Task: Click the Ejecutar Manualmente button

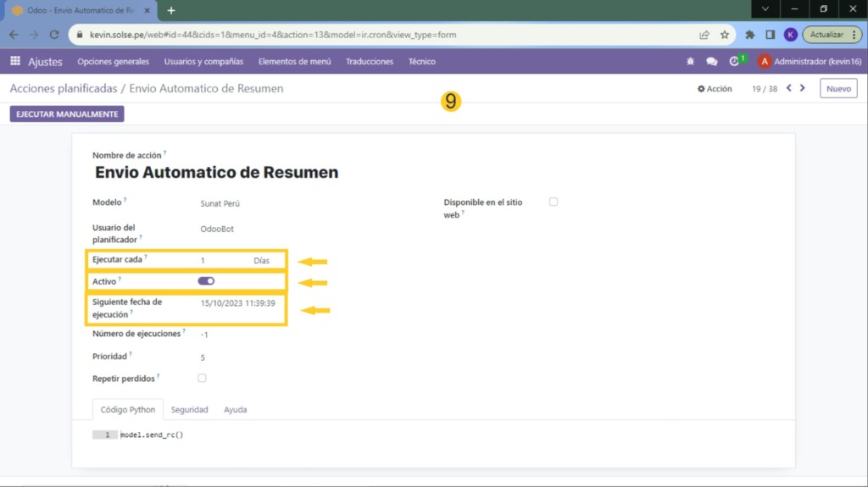Action: coord(67,113)
